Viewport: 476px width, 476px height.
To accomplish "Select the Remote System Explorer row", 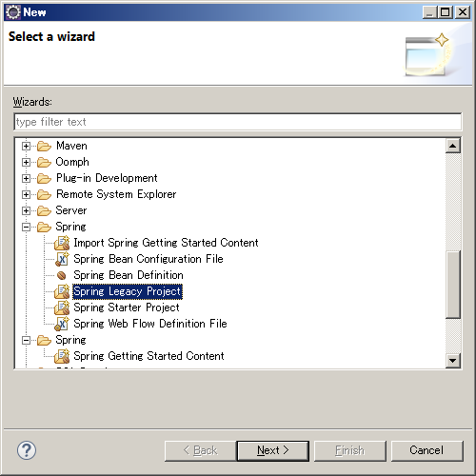I will pos(116,194).
